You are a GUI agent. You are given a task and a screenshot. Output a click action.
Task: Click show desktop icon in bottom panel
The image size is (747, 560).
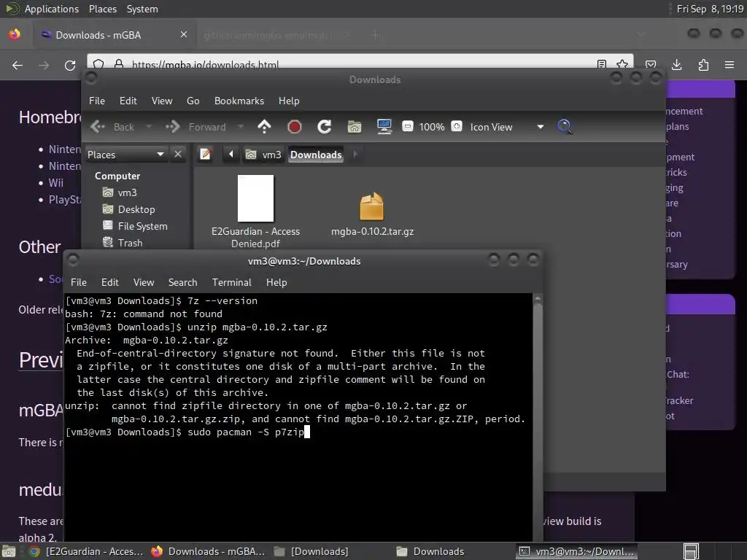[9, 552]
